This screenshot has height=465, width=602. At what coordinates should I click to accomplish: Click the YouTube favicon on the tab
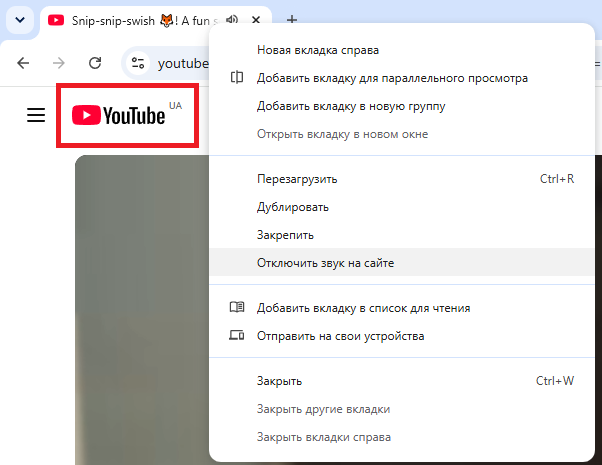[x=56, y=20]
